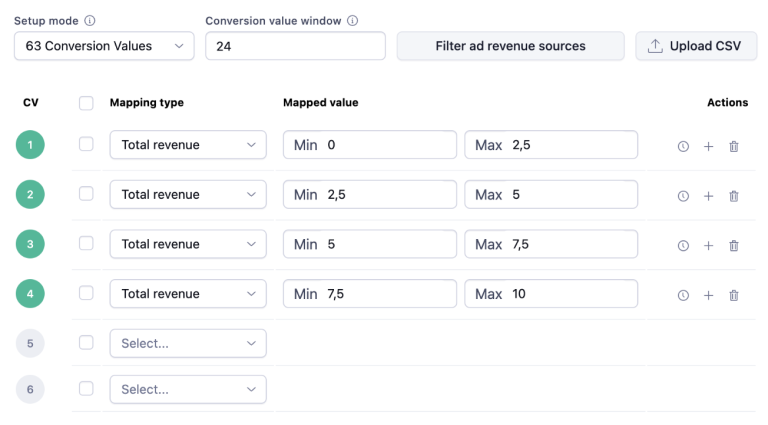Click the plus icon in row 2
Viewport: 768px width, 425px height.
(708, 196)
